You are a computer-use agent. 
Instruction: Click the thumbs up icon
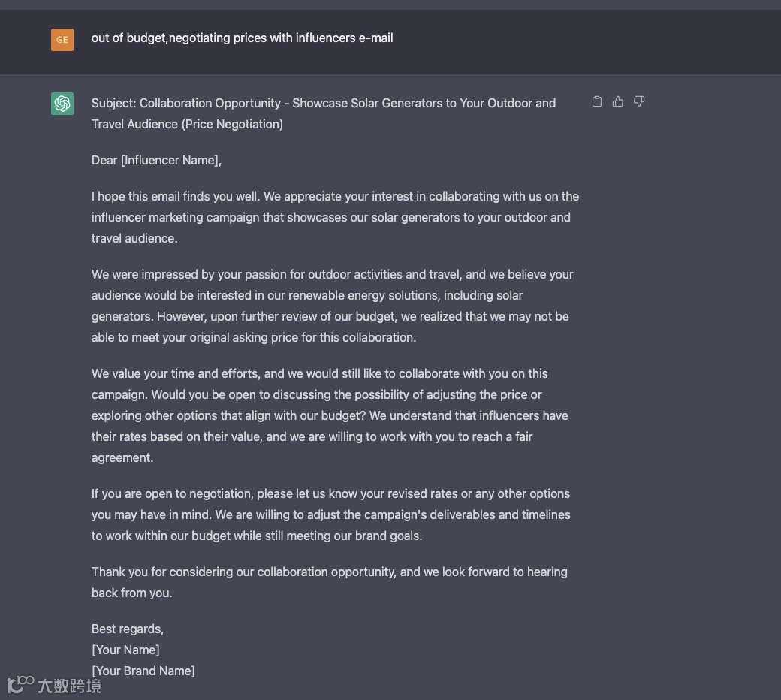coord(618,101)
